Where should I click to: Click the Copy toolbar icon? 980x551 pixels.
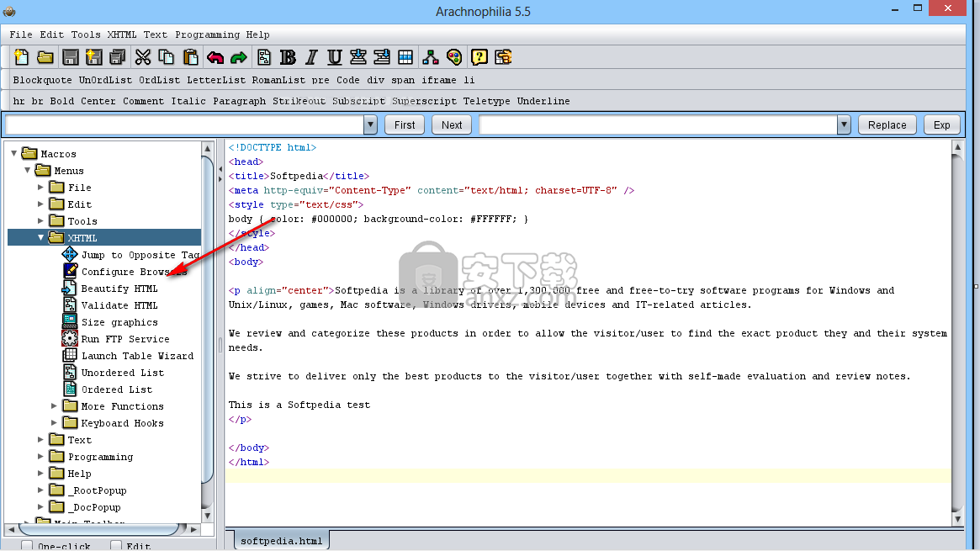pyautogui.click(x=167, y=57)
